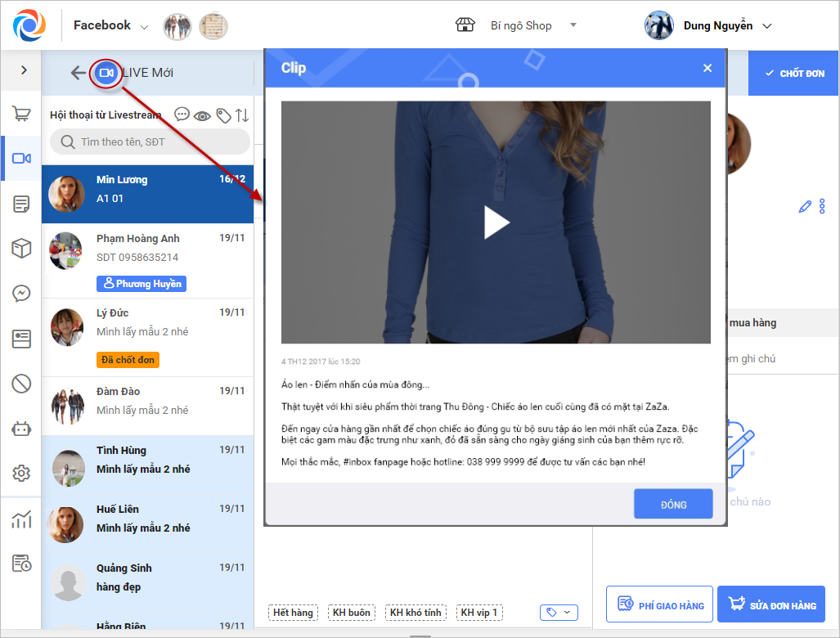Play the Clip video
Screen dimensions: 840x638
(496, 222)
